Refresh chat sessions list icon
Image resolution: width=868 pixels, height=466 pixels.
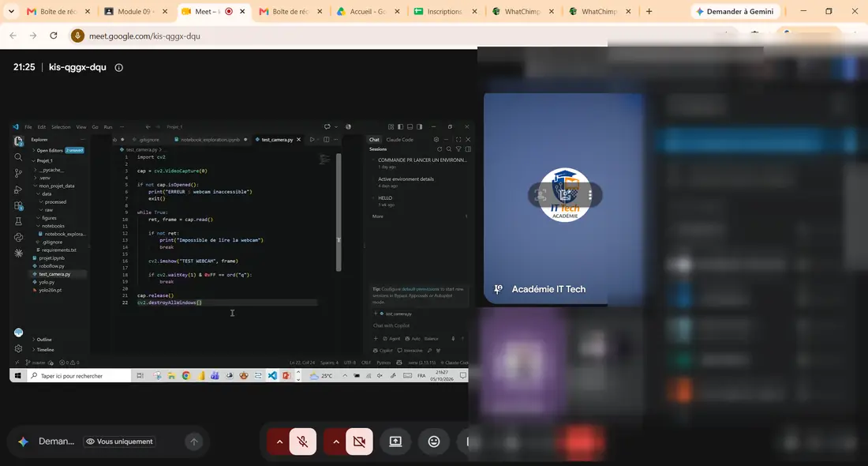pyautogui.click(x=440, y=149)
